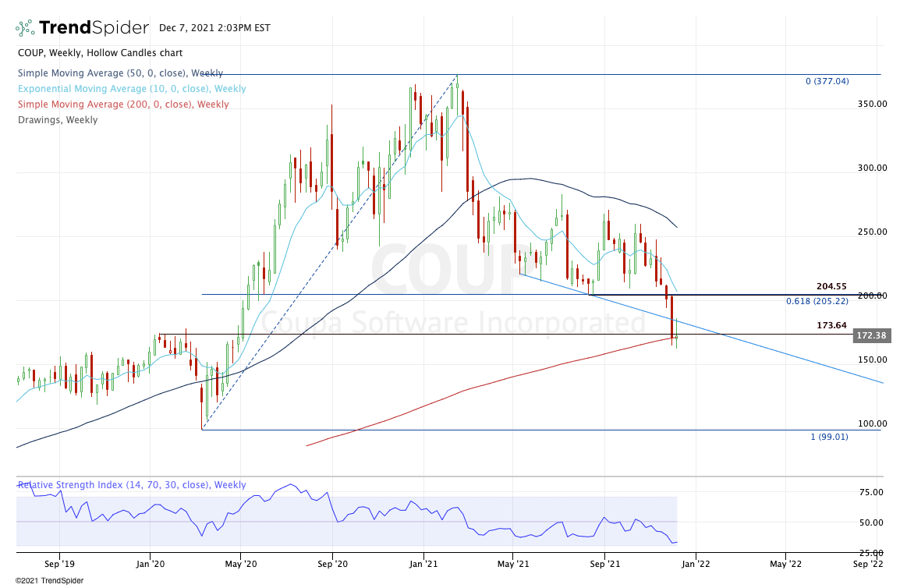Click the TrendSpider logo icon

coord(25,28)
